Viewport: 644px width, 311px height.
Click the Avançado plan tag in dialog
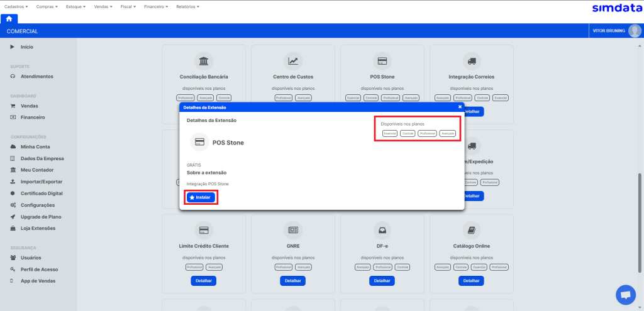tap(448, 133)
